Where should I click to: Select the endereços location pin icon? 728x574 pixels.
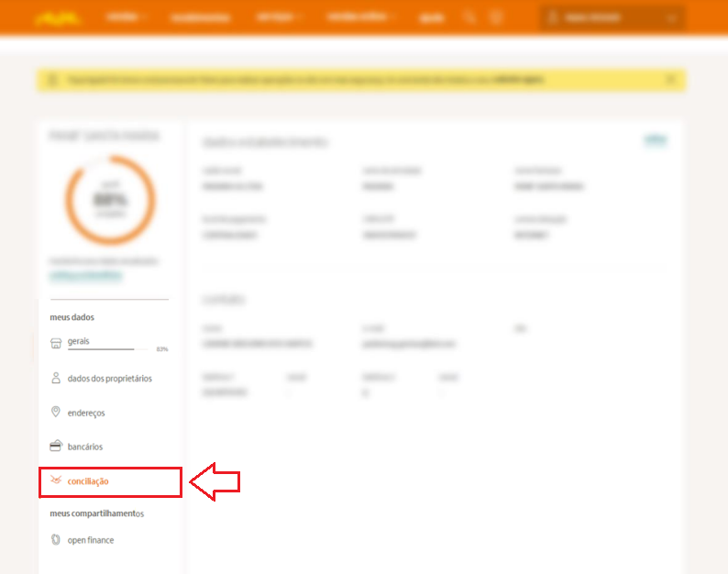pos(56,412)
